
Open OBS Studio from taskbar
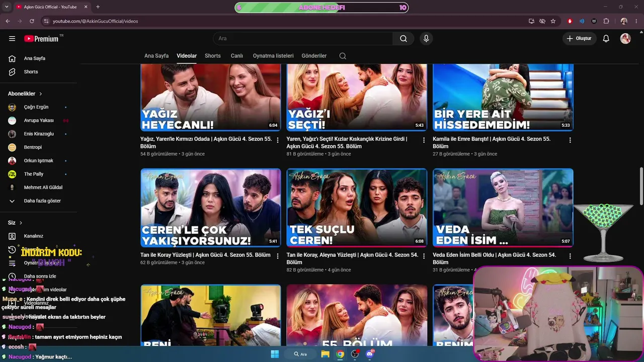[355, 354]
